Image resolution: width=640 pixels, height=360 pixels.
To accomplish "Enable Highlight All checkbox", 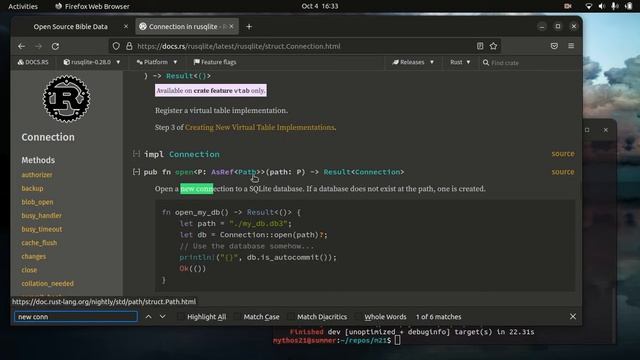I will coord(180,317).
